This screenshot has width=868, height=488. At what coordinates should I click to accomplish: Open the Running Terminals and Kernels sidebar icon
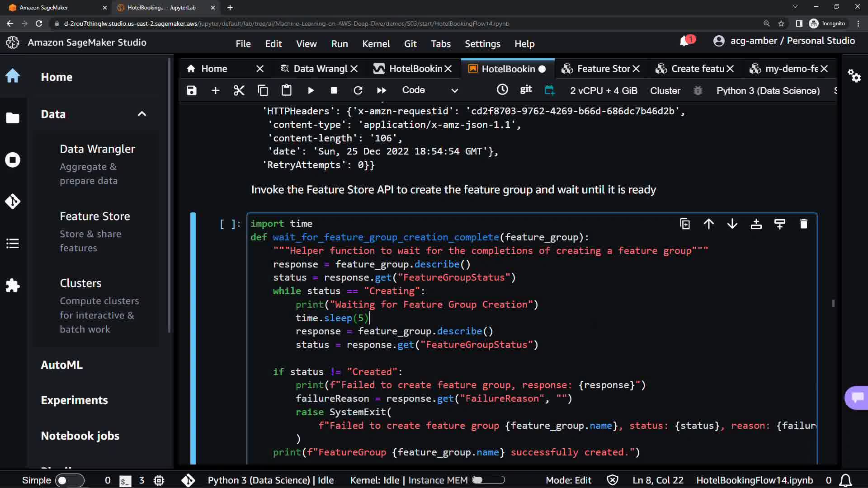[x=13, y=160]
